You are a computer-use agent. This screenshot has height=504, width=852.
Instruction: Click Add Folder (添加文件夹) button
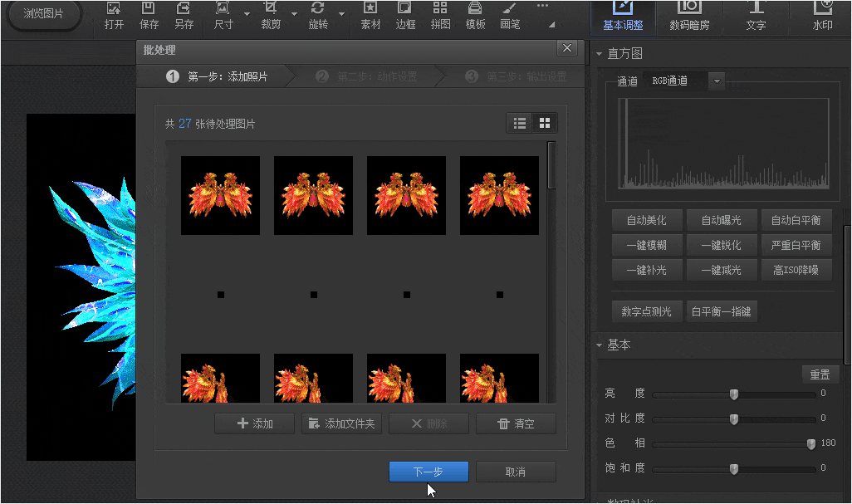pyautogui.click(x=341, y=423)
